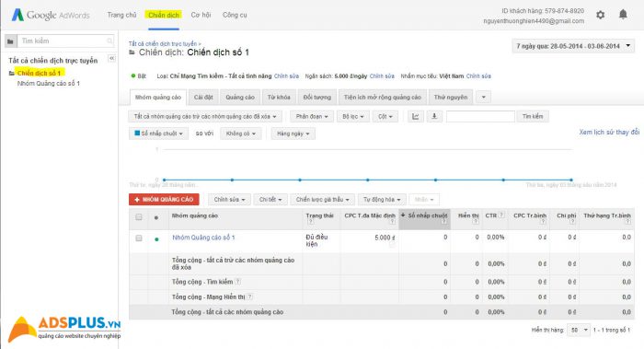Click help icon next to CTR

coord(501,215)
